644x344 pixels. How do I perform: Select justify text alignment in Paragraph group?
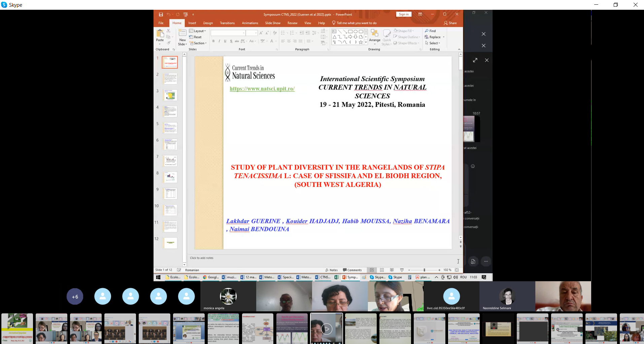300,41
